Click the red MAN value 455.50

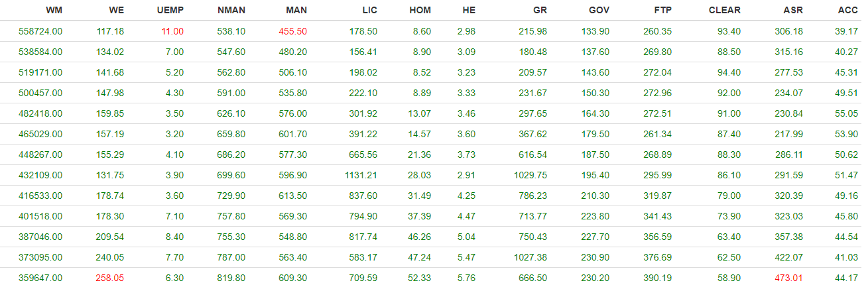pyautogui.click(x=292, y=32)
